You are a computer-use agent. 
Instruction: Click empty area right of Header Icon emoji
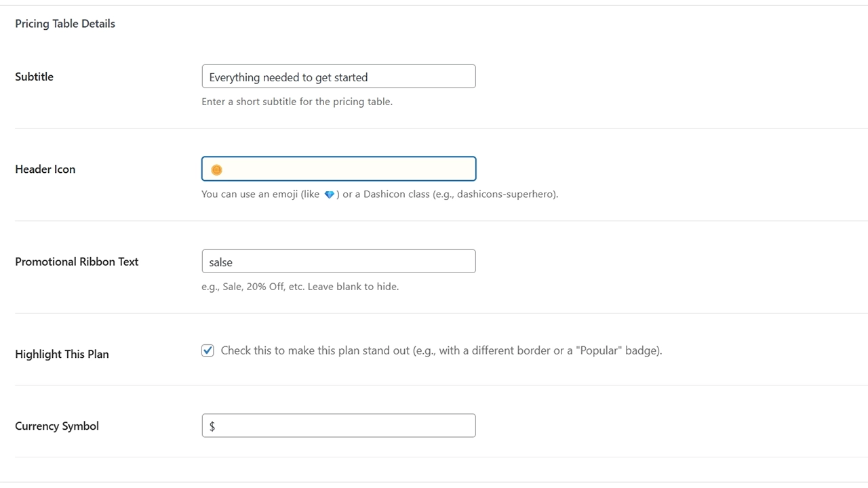[x=353, y=169]
